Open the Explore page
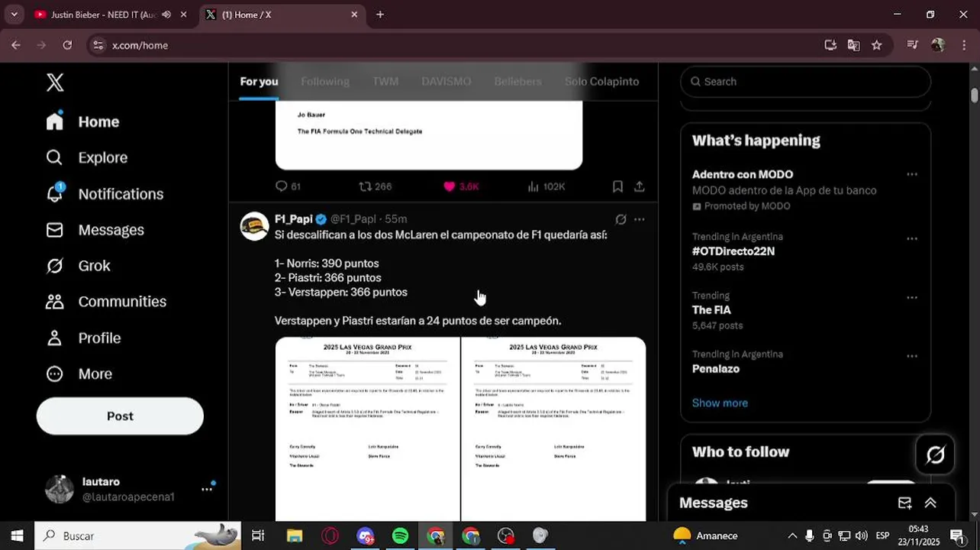 coord(86,157)
